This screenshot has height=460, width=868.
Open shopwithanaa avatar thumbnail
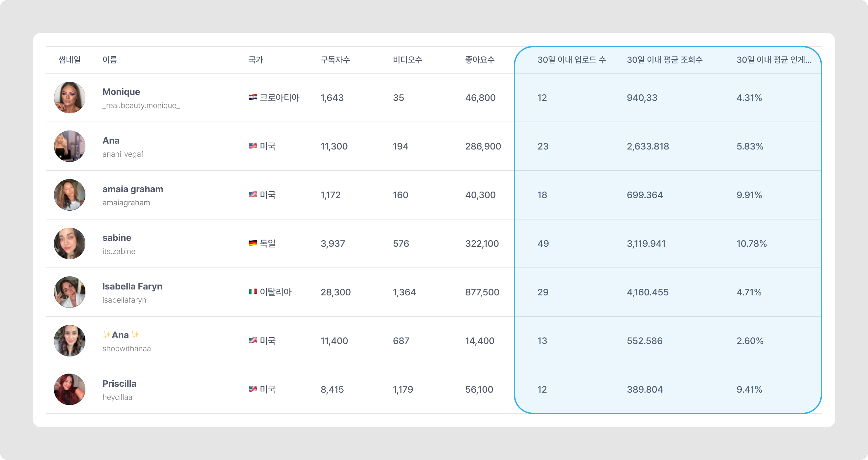(69, 341)
